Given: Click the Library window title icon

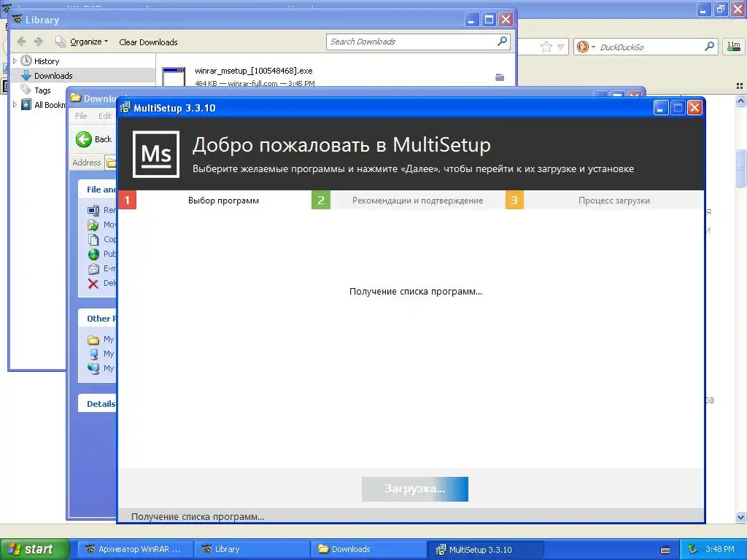Looking at the screenshot, I should click(x=18, y=20).
